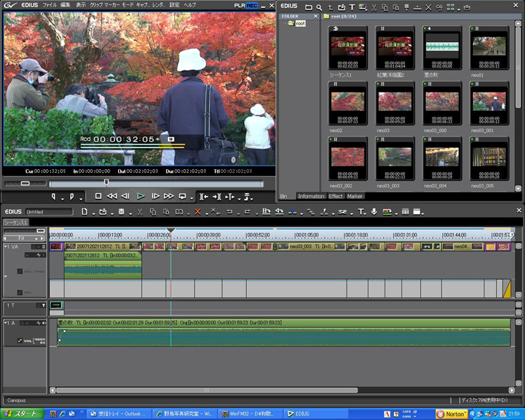The image size is (525, 420).
Task: Switch to PLR player mode
Action: click(240, 5)
